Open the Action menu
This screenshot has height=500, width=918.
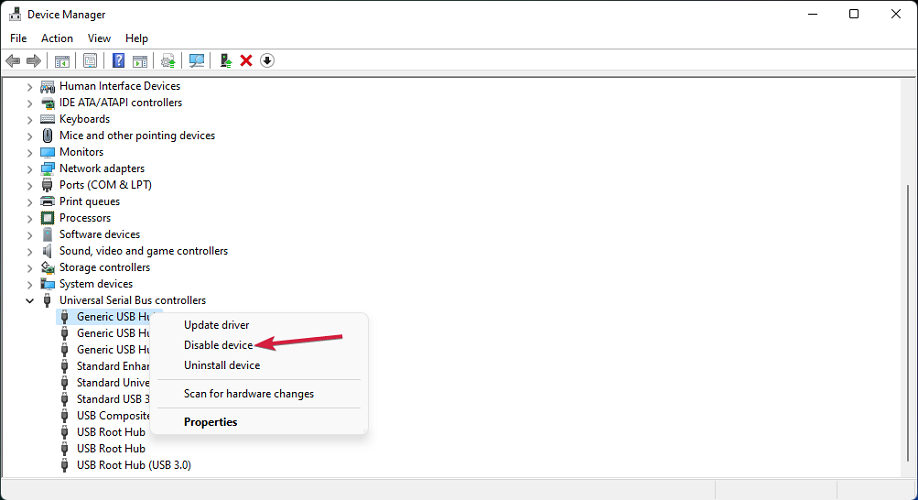[x=57, y=38]
